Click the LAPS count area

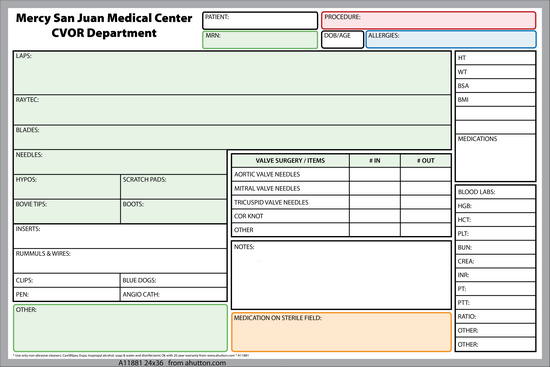tap(232, 73)
